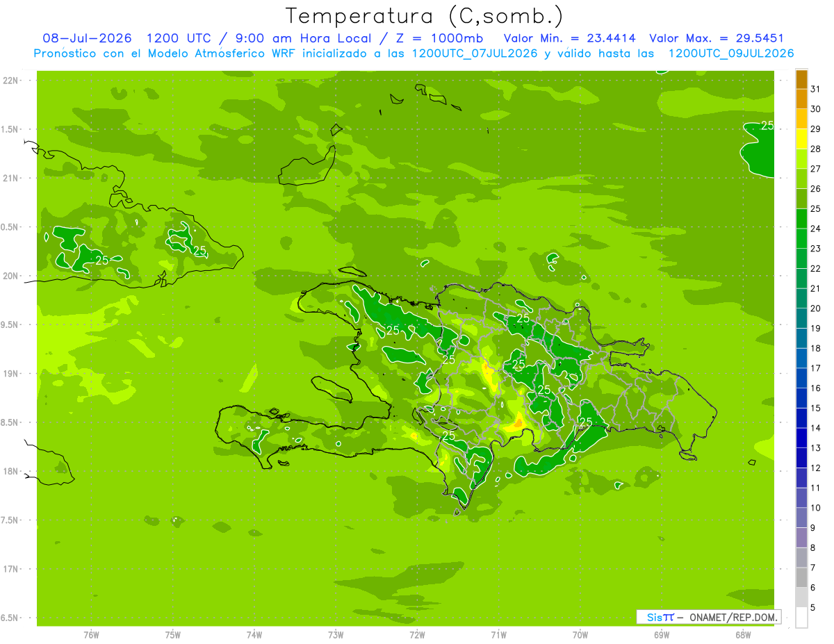
Task: Click the "20" colorbar scale value
Action: (x=816, y=308)
